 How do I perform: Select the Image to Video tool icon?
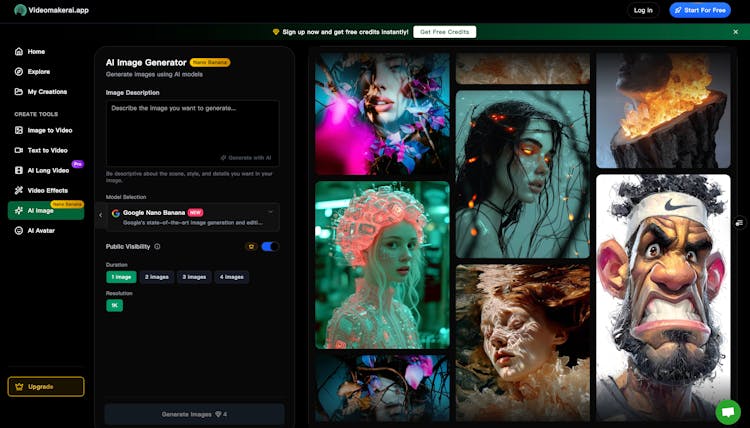[19, 130]
